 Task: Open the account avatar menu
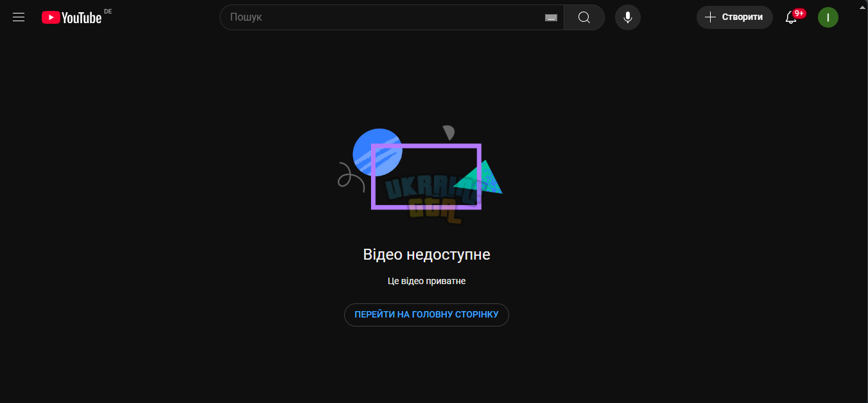coord(828,17)
